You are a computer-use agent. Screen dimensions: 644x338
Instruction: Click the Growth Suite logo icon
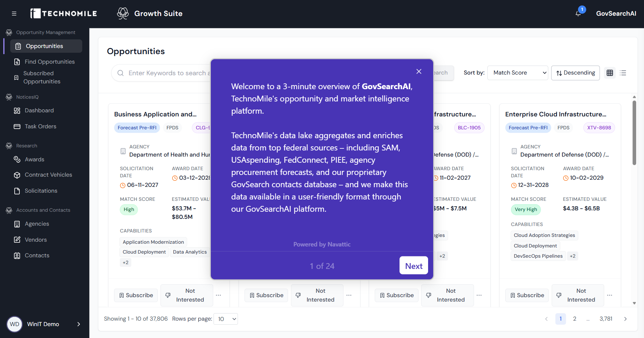[x=123, y=14]
